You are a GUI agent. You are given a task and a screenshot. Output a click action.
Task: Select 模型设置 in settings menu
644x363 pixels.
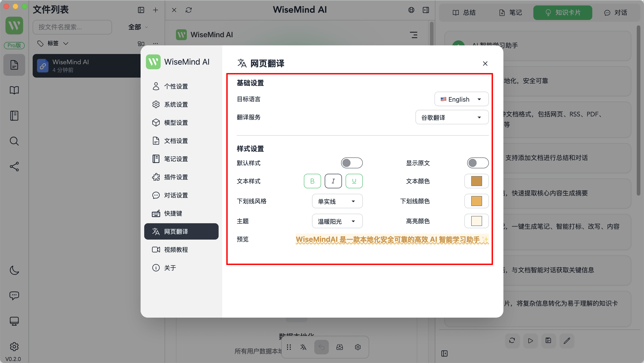[181, 123]
